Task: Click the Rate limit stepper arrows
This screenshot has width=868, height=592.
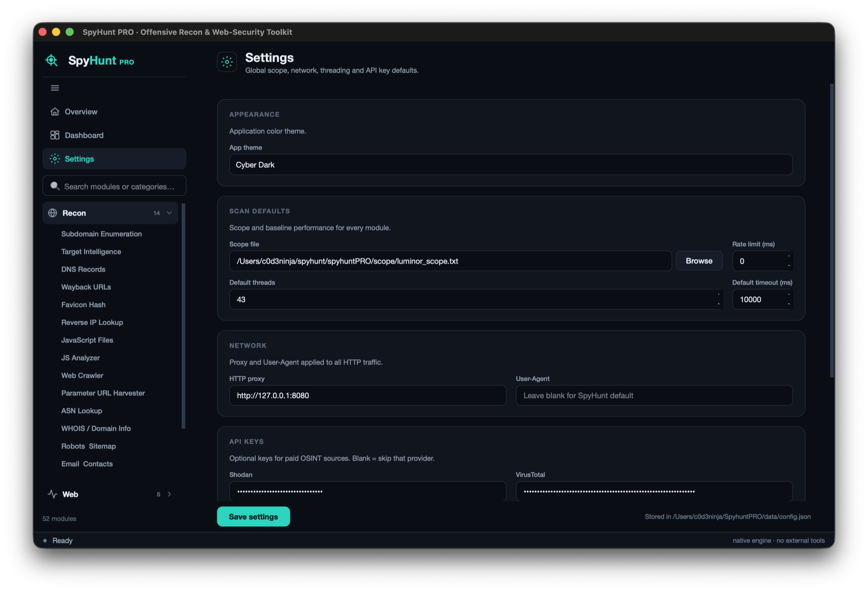Action: coord(789,260)
